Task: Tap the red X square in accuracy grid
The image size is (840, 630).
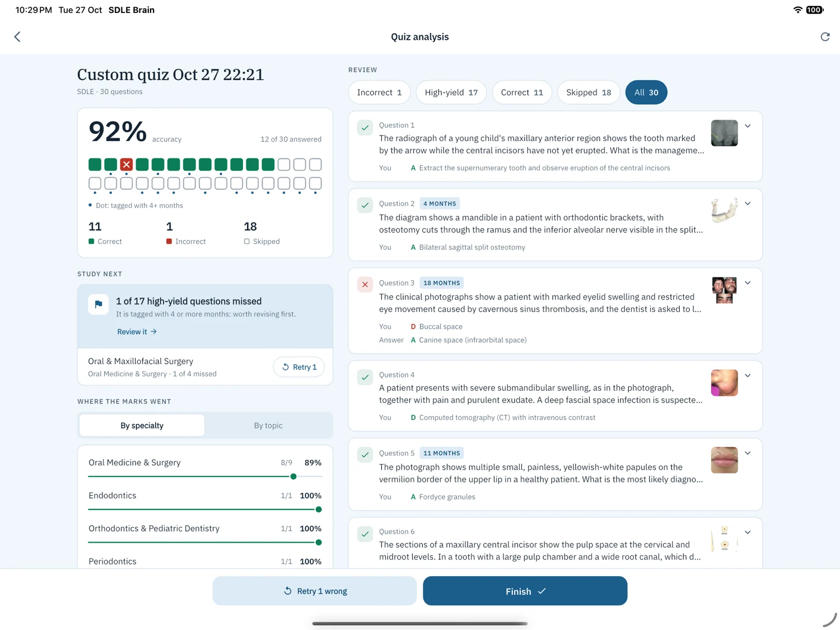Action: click(127, 165)
